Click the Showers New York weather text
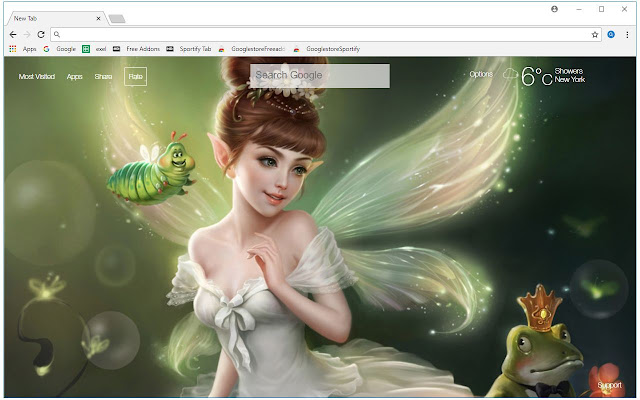 pos(570,75)
